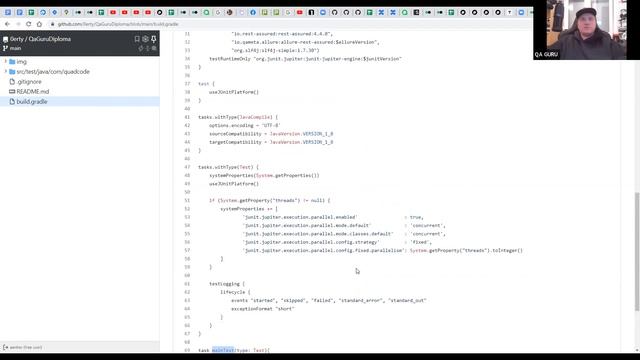Click the file icon next to .gitignore

tap(12, 82)
